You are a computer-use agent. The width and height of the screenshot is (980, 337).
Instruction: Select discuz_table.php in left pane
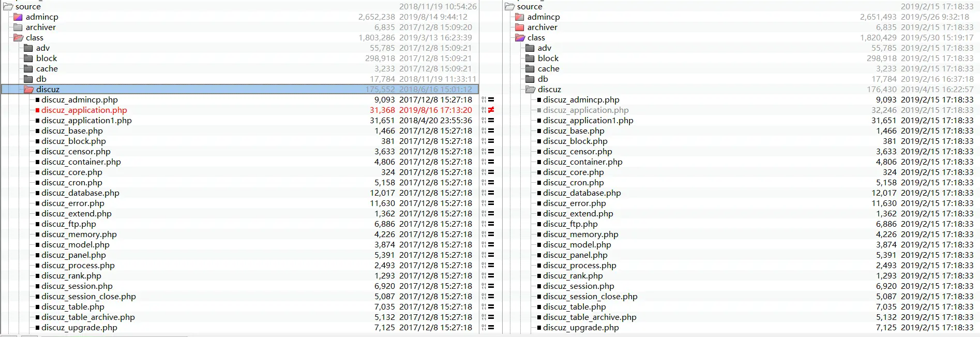[x=73, y=307]
